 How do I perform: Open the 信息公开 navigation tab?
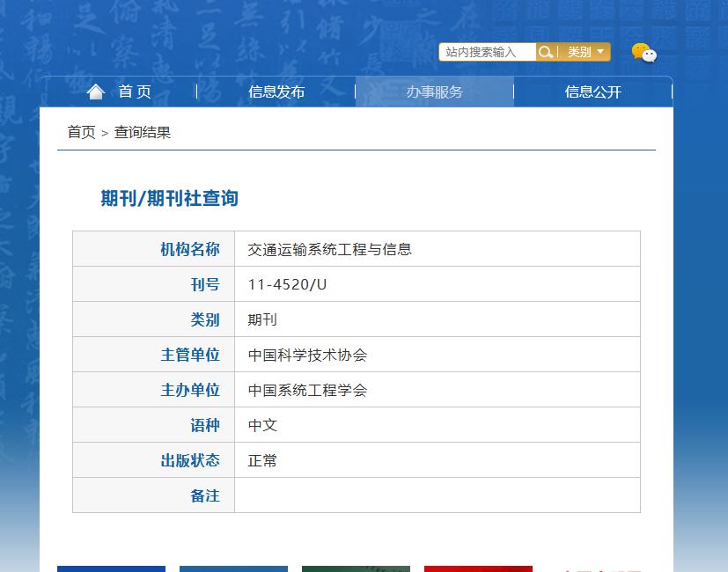pyautogui.click(x=593, y=92)
